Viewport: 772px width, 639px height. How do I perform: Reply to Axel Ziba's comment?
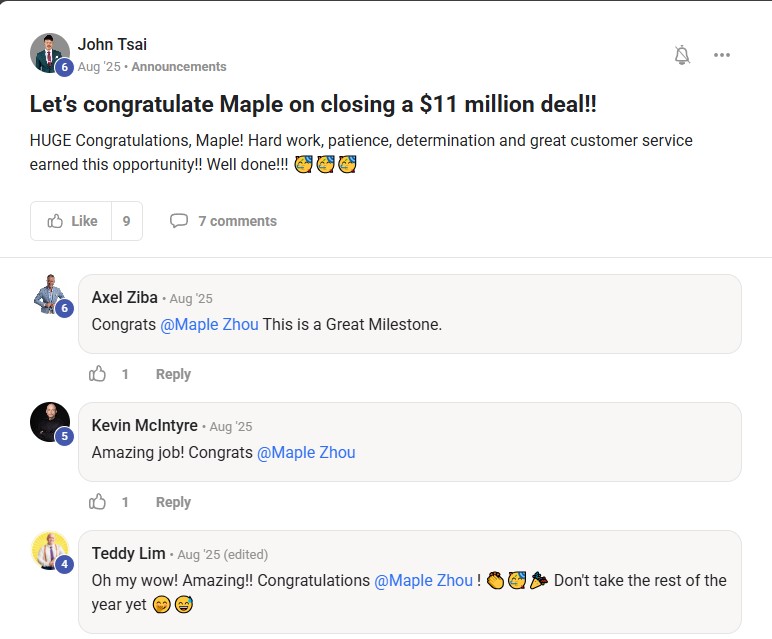pyautogui.click(x=173, y=374)
